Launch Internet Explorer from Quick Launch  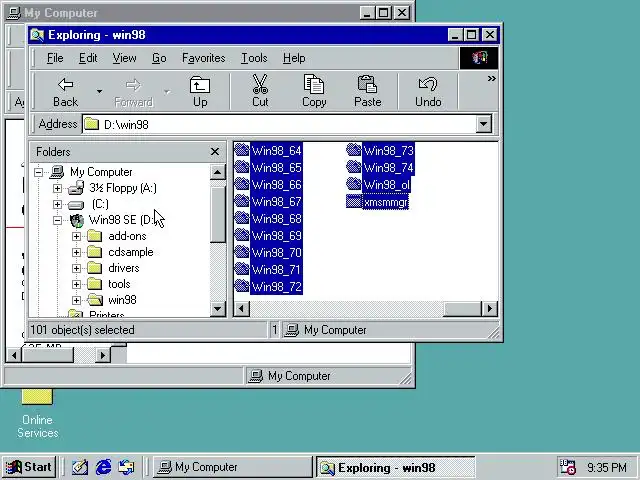pyautogui.click(x=103, y=467)
